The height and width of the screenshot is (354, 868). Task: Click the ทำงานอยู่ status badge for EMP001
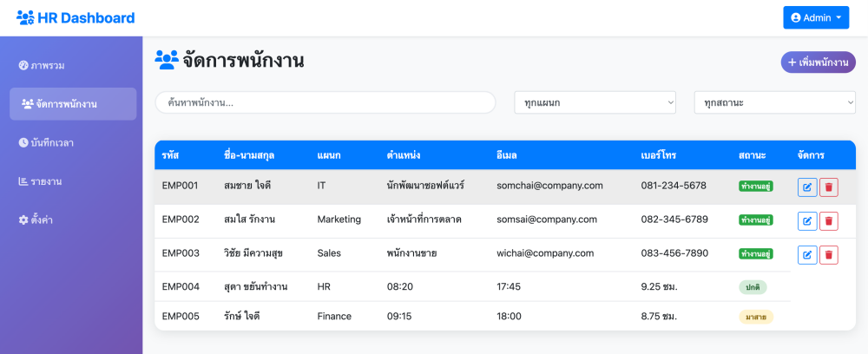pyautogui.click(x=756, y=187)
